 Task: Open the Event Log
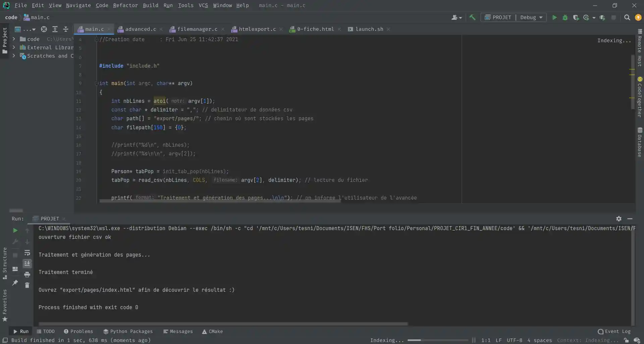click(x=614, y=331)
